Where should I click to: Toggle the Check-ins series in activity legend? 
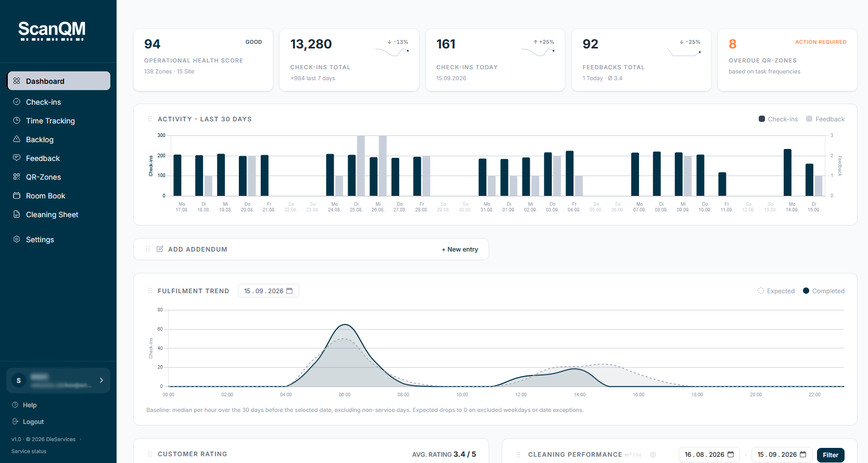[x=778, y=119]
